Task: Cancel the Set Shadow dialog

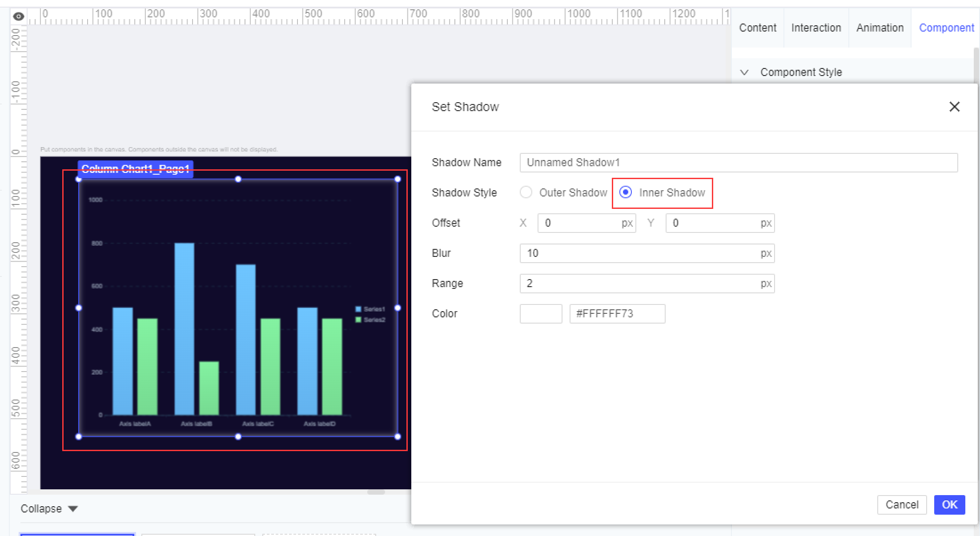Action: coord(902,505)
